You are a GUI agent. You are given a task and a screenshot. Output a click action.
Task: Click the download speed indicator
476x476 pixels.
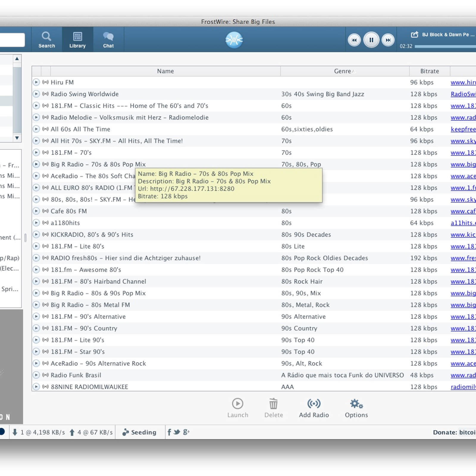[x=38, y=432]
